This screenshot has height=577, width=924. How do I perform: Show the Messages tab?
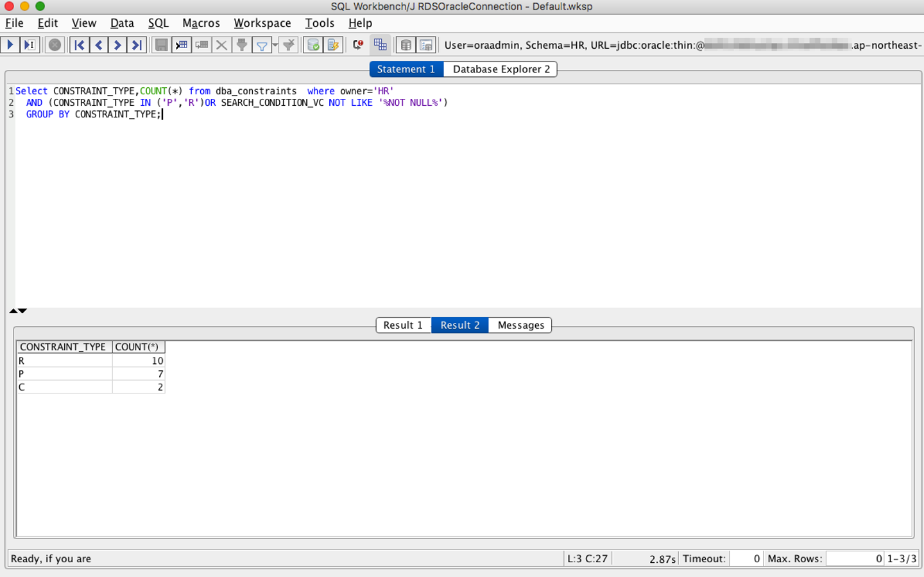[520, 325]
